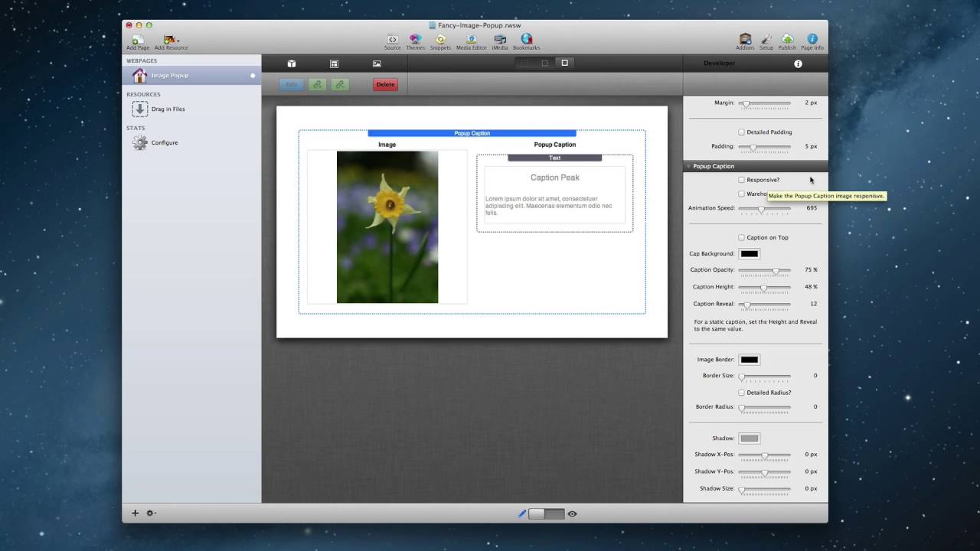980x551 pixels.
Task: Click the Delete button
Action: [x=385, y=85]
